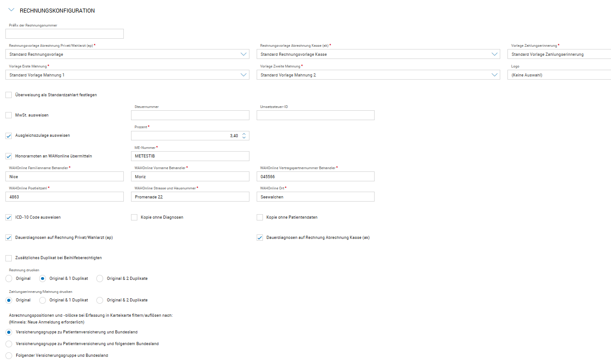Expand Vorlage Zweite Mahnung dropdown
The width and height of the screenshot is (611, 364).
(494, 75)
